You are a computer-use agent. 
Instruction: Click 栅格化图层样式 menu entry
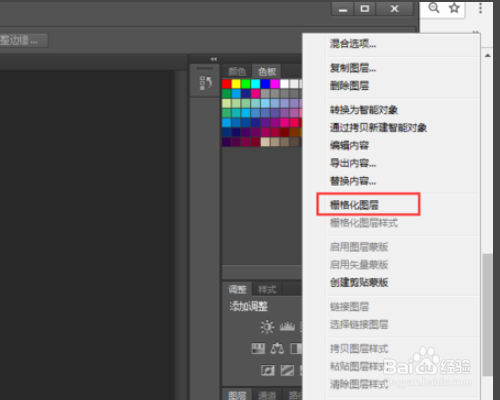pyautogui.click(x=364, y=223)
